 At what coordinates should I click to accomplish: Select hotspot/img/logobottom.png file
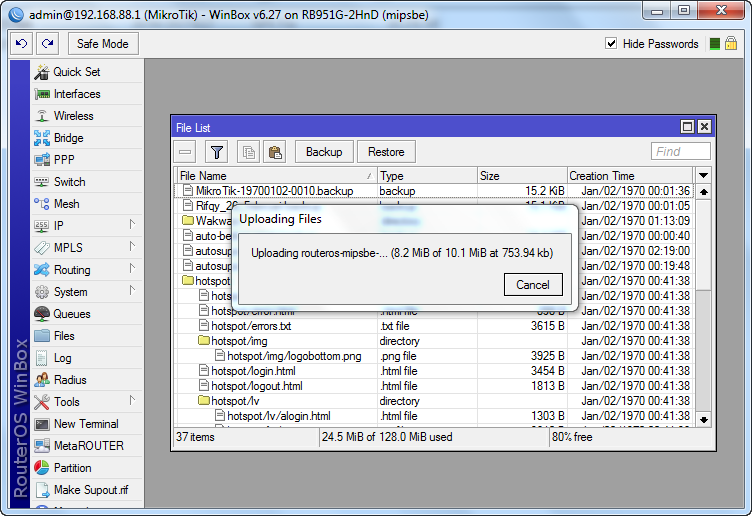coord(434,356)
